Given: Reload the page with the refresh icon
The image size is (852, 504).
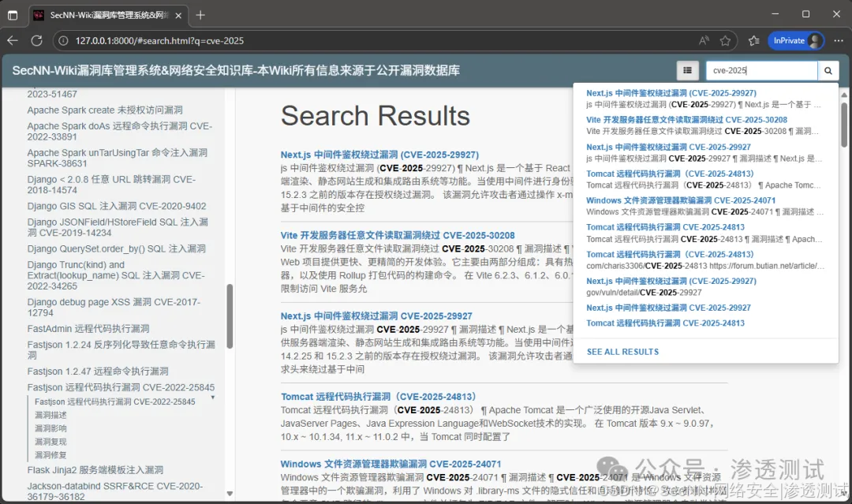Looking at the screenshot, I should click(36, 41).
